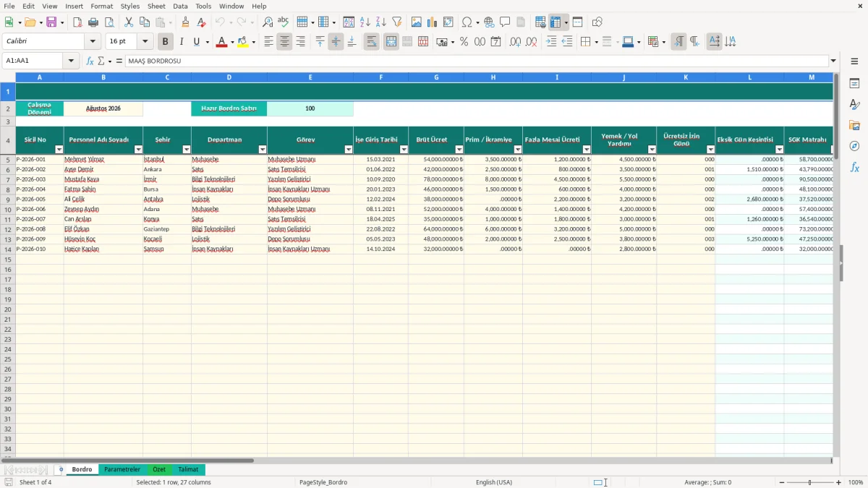Expand the formula bar arrow

click(x=833, y=61)
